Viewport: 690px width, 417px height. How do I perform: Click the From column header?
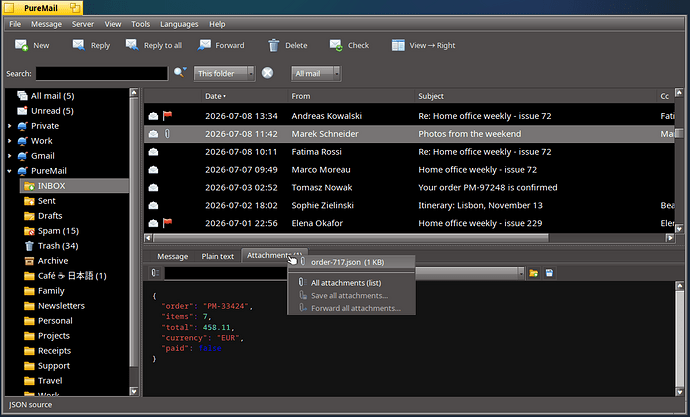351,96
